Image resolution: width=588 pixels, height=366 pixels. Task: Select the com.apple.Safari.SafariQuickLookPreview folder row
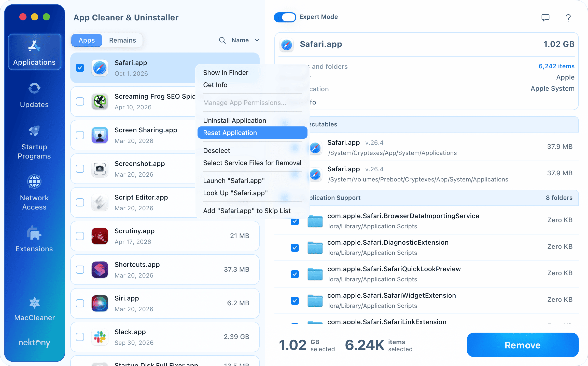click(x=427, y=274)
